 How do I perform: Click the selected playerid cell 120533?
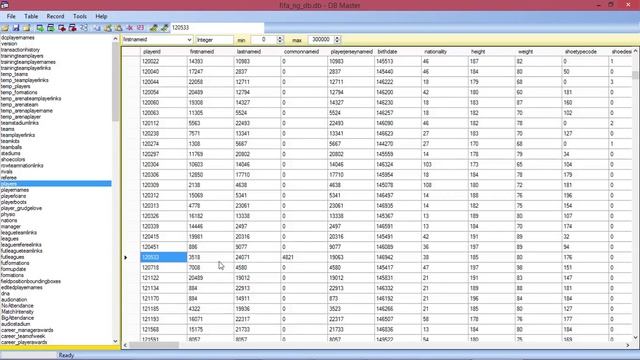(164, 257)
